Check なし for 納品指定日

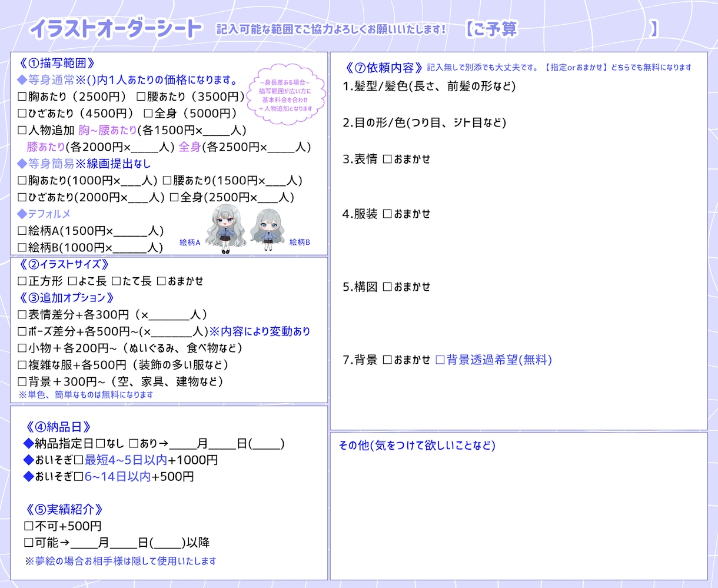(x=101, y=443)
